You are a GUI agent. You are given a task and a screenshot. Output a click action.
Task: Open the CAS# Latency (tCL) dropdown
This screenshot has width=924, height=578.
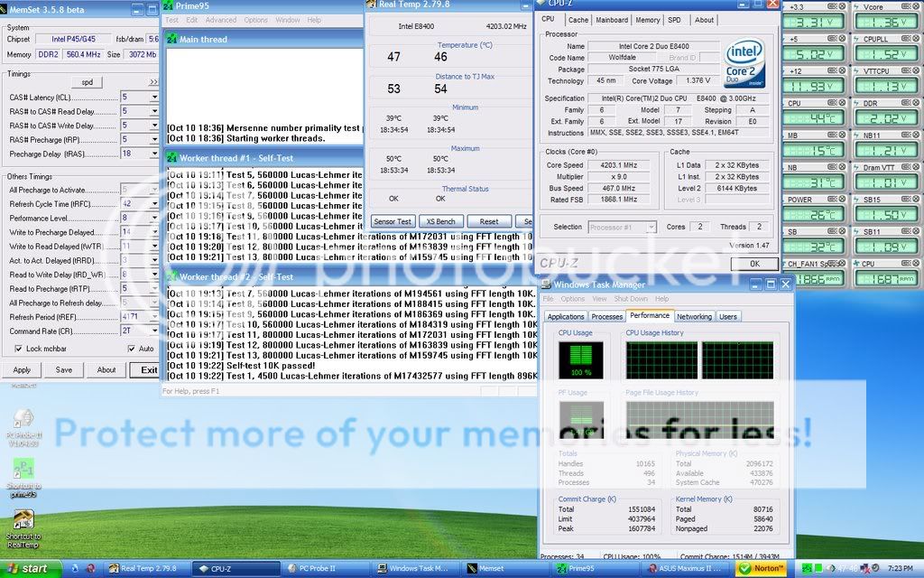[x=153, y=97]
